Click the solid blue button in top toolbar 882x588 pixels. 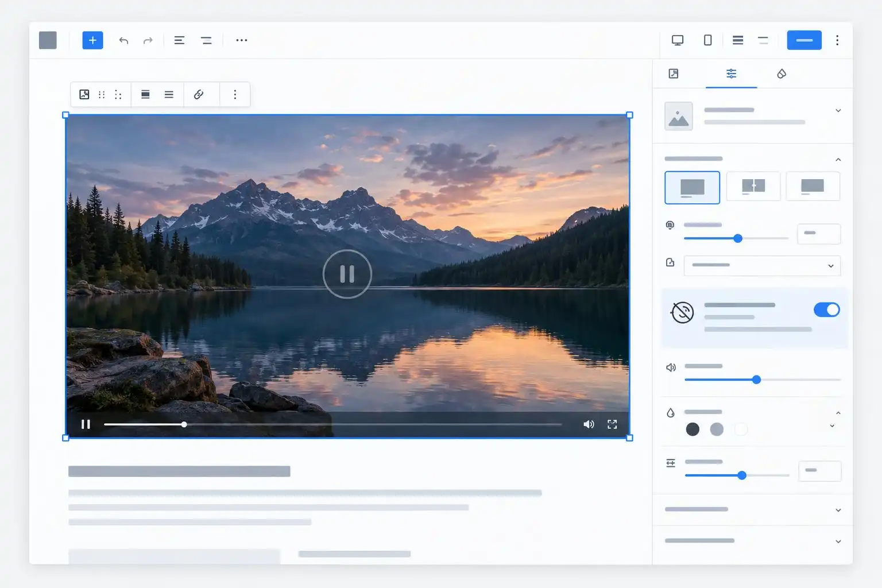[804, 40]
